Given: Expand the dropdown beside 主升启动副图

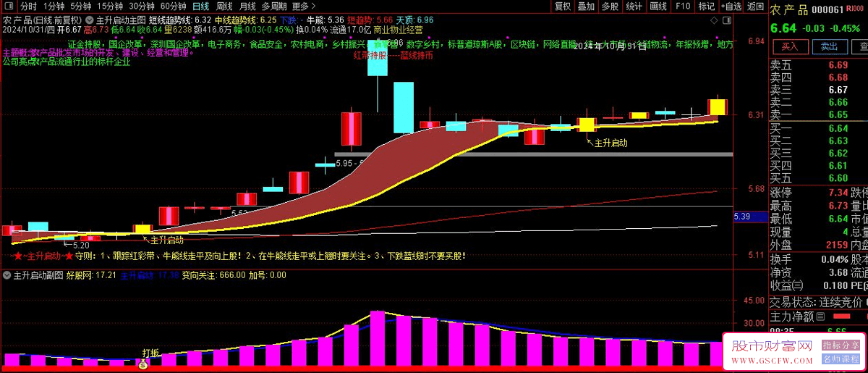Looking at the screenshot, I should coord(7,275).
